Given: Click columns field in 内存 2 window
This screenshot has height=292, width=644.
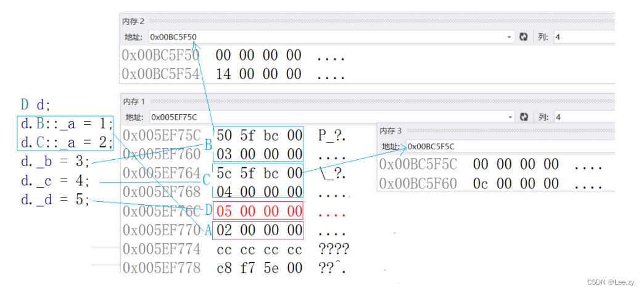Looking at the screenshot, I should click(x=584, y=37).
